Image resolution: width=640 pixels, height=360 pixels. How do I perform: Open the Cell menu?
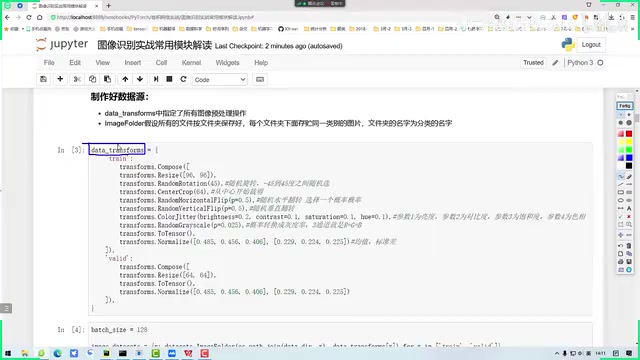tap(161, 63)
